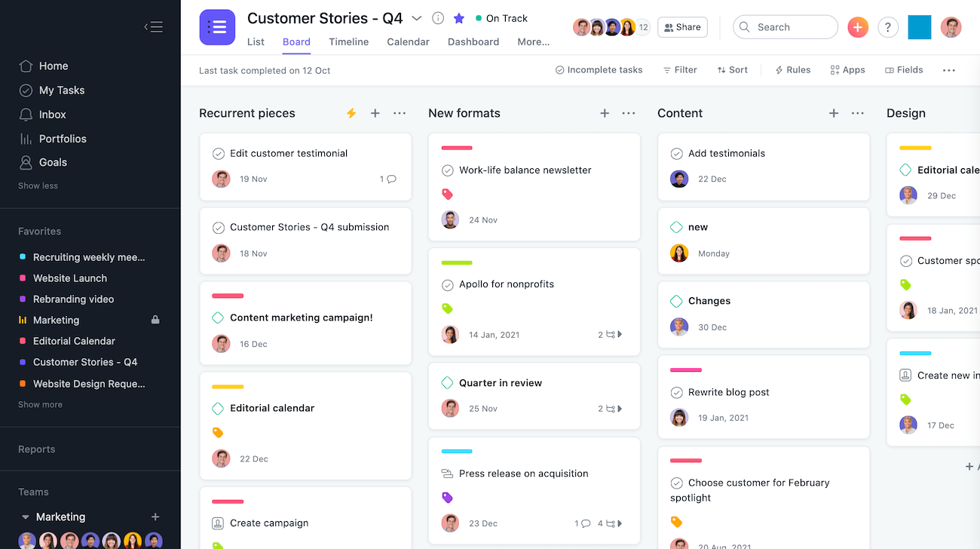Click the blue color square in the header

pos(919,27)
